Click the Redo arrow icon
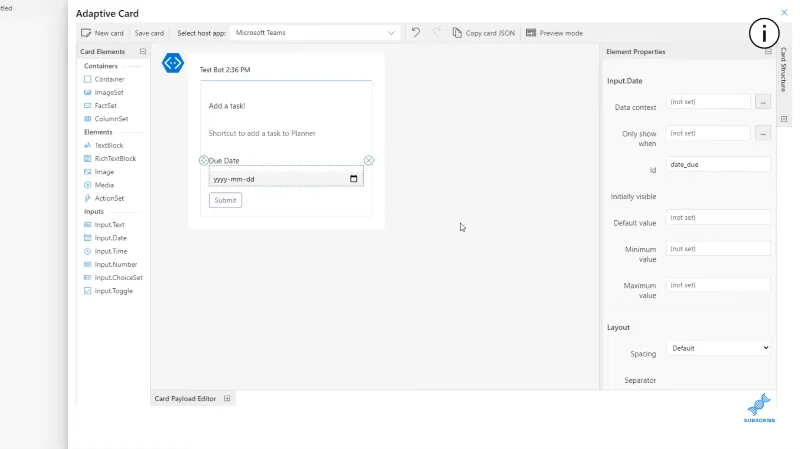The height and width of the screenshot is (449, 800). (437, 33)
